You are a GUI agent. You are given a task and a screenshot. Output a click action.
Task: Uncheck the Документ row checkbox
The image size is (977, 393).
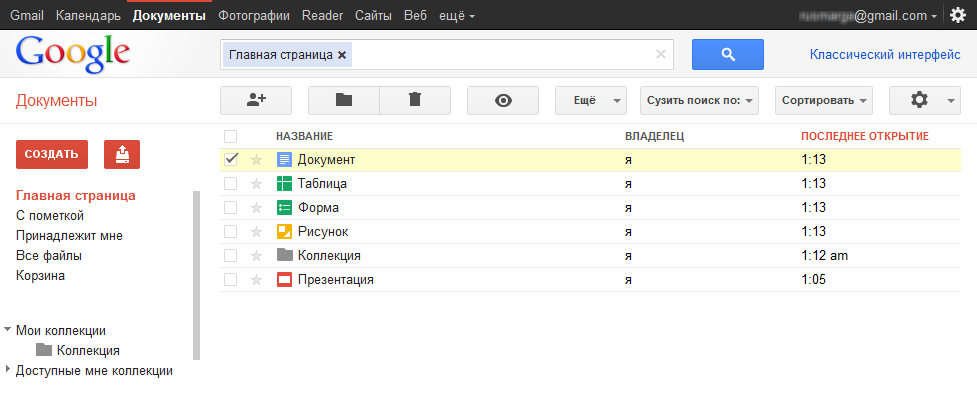(231, 159)
